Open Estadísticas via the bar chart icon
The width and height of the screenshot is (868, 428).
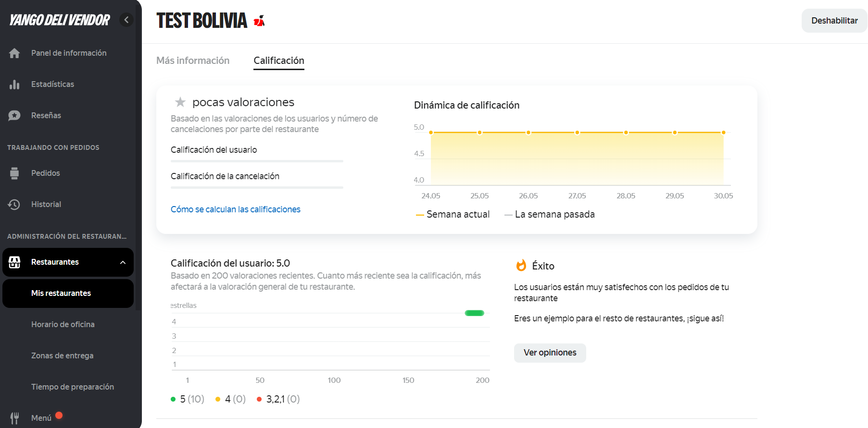(x=14, y=85)
